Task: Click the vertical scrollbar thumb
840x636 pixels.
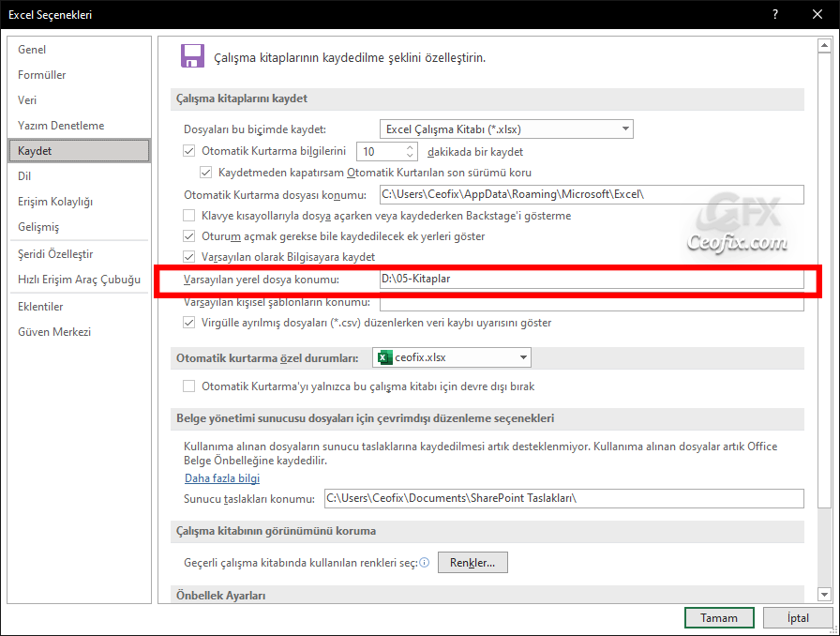Action: click(824, 280)
